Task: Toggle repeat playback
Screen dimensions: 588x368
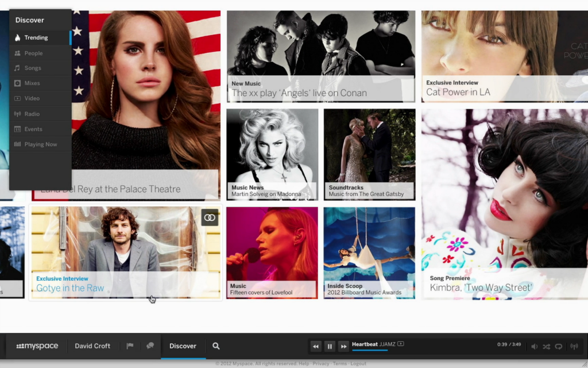Action: 559,346
